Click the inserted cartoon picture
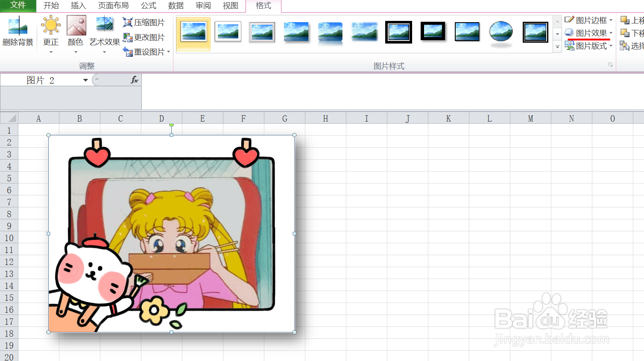 coord(171,233)
